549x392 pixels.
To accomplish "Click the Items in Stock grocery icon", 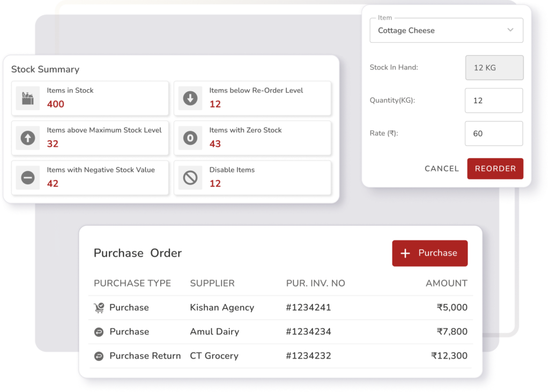I will coord(28,98).
